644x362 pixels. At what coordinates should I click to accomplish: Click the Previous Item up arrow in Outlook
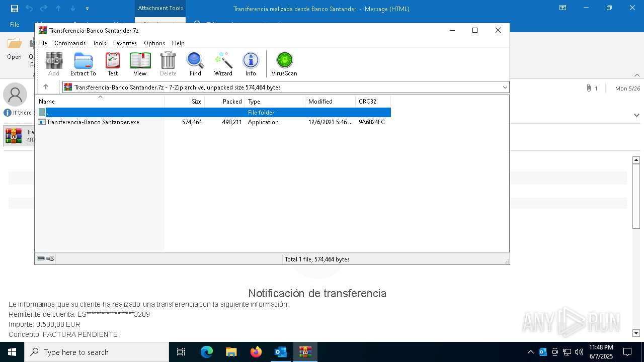tap(58, 9)
